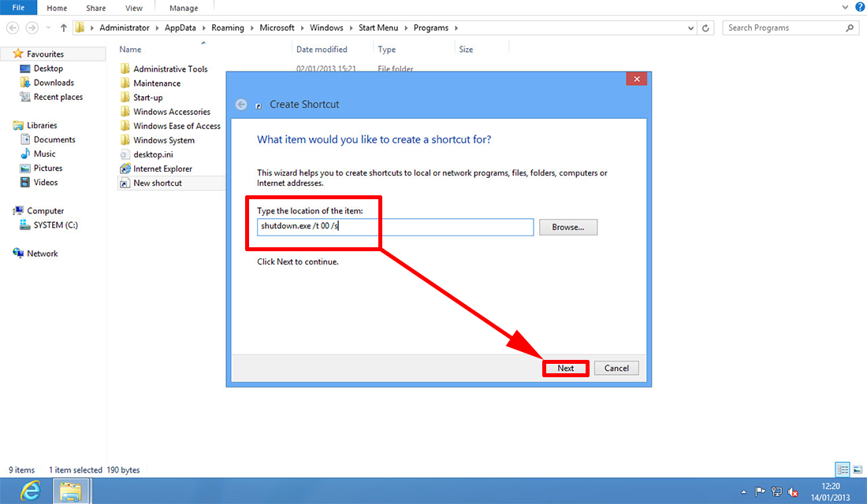Click the search magnifier icon
The height and width of the screenshot is (504, 867).
tap(850, 28)
